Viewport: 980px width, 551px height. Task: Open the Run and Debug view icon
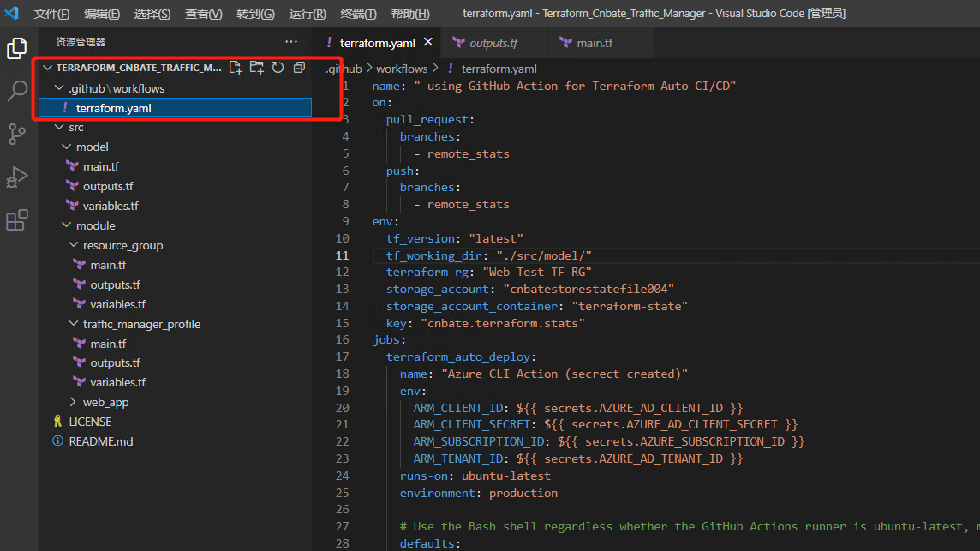click(17, 177)
